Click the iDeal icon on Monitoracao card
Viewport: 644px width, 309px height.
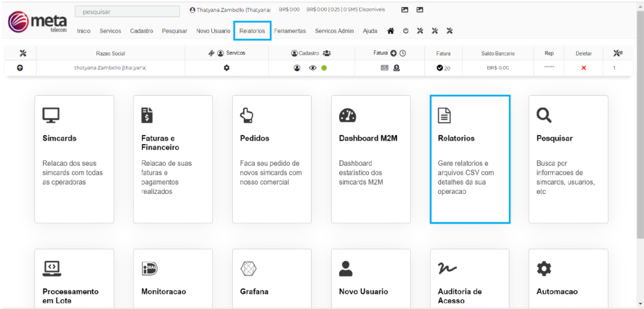pyautogui.click(x=149, y=269)
